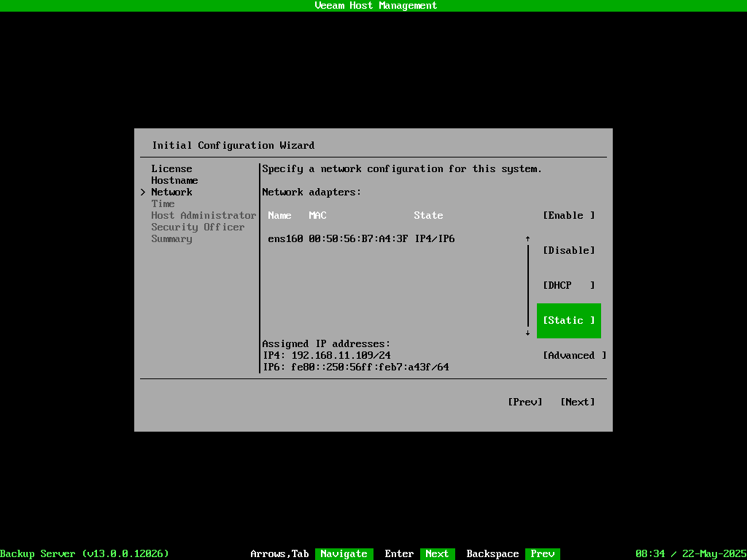Click the Disable adapter button
The height and width of the screenshot is (560, 747).
click(x=569, y=251)
